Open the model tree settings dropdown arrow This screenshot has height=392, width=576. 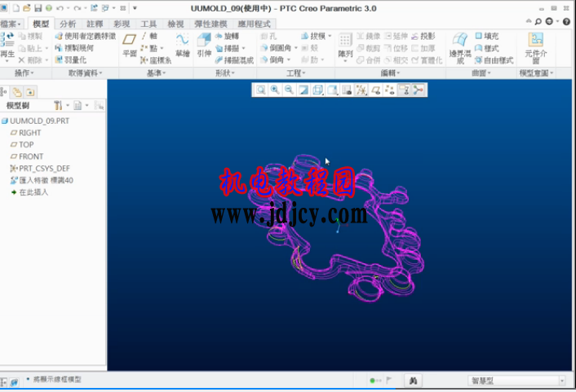click(68, 106)
